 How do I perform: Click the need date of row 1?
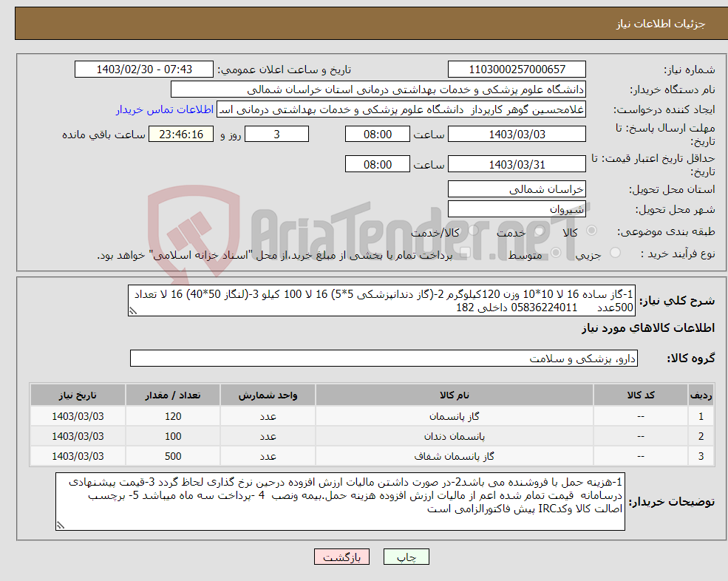(x=78, y=416)
